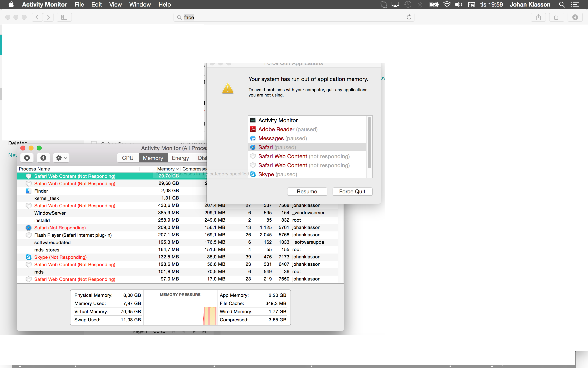Click Safari Share button
The width and height of the screenshot is (588, 368).
(538, 17)
